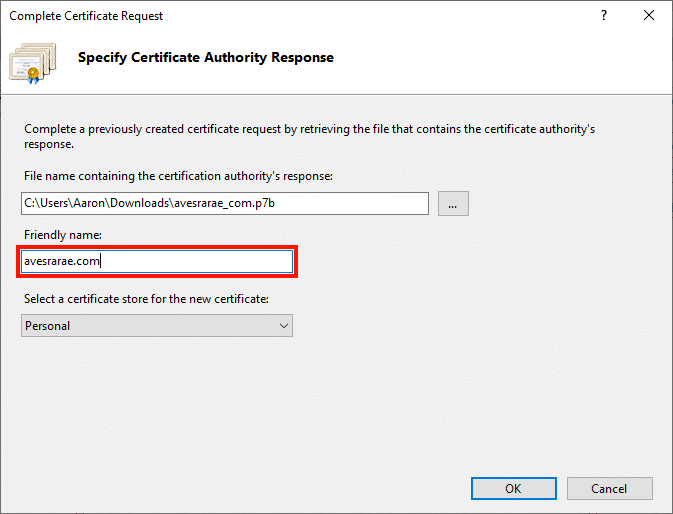The width and height of the screenshot is (673, 514).
Task: Click the certificate icon in the header
Action: pyautogui.click(x=34, y=61)
